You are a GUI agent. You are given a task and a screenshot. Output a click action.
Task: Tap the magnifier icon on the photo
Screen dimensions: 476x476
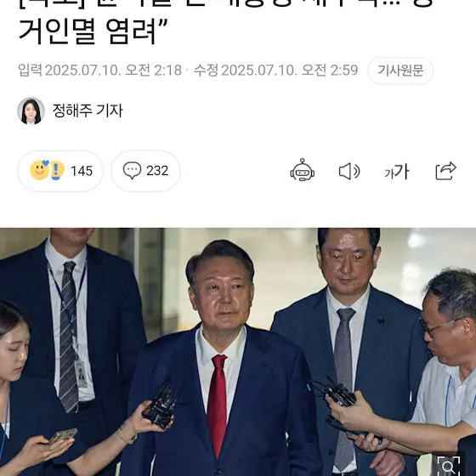(449, 466)
